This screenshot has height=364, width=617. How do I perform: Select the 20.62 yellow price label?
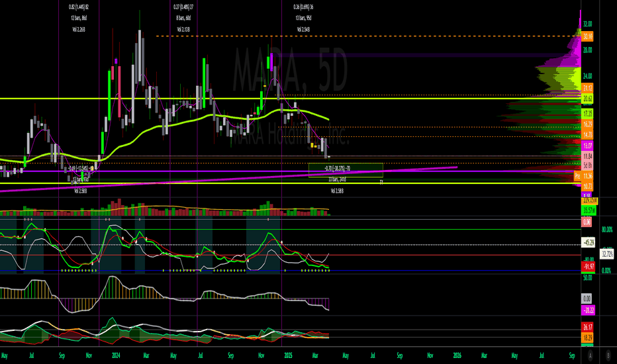coord(587,99)
